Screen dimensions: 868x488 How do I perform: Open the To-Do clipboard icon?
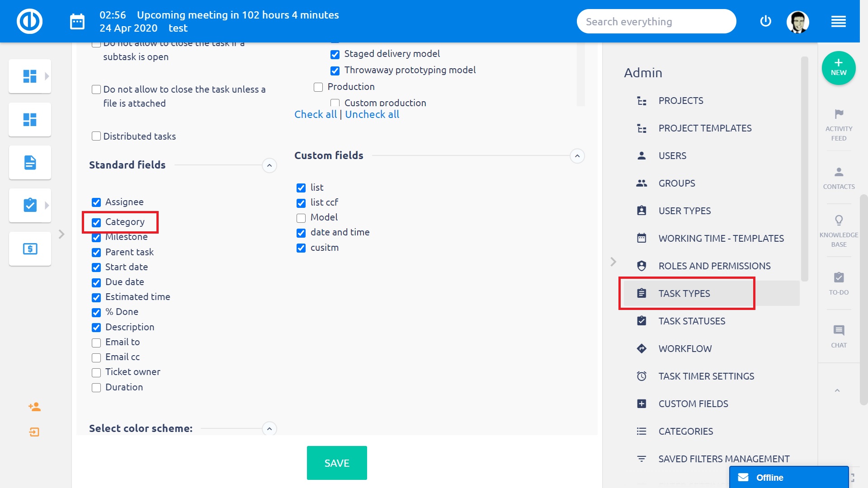coord(839,277)
